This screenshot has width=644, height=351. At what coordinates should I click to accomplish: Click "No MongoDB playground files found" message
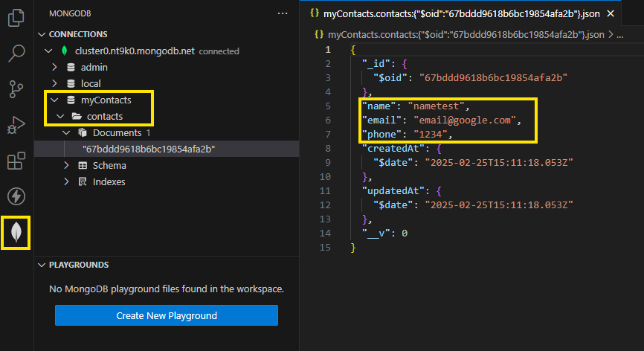[x=167, y=289]
